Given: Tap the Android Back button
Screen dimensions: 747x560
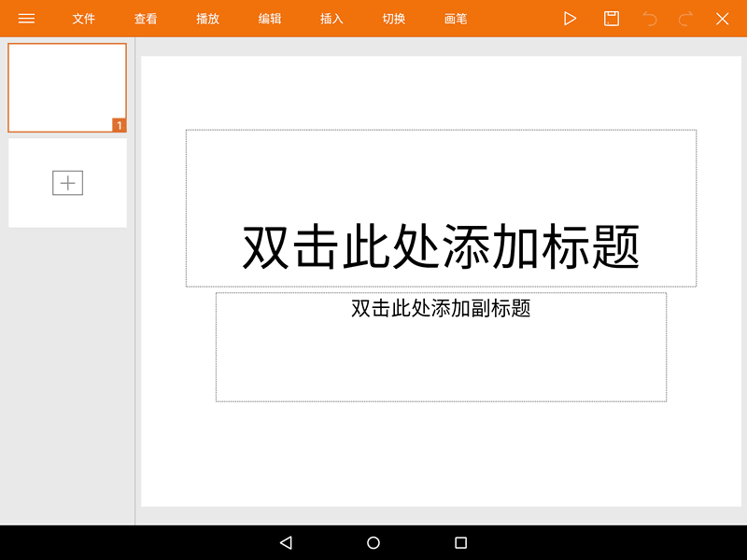Looking at the screenshot, I should coord(284,542).
